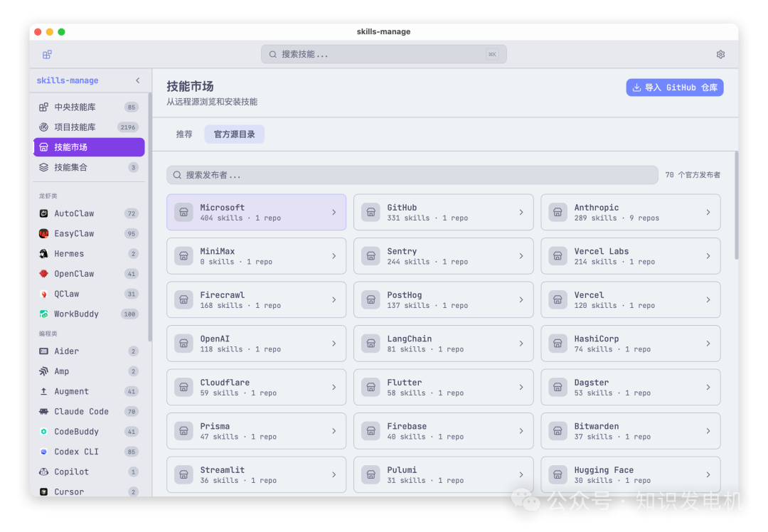Open the 中央技能库 sidebar icon
Image resolution: width=768 pixels, height=532 pixels.
(x=44, y=106)
